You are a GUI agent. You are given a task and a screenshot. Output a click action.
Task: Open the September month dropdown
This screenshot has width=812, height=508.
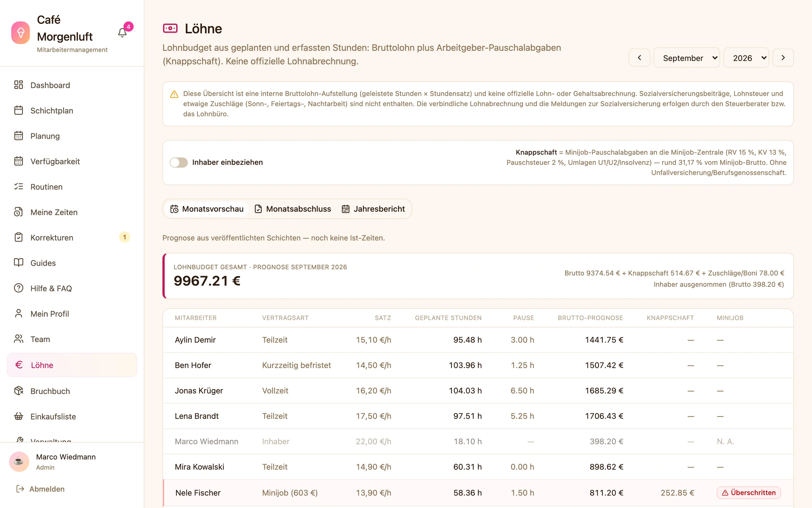(x=686, y=58)
